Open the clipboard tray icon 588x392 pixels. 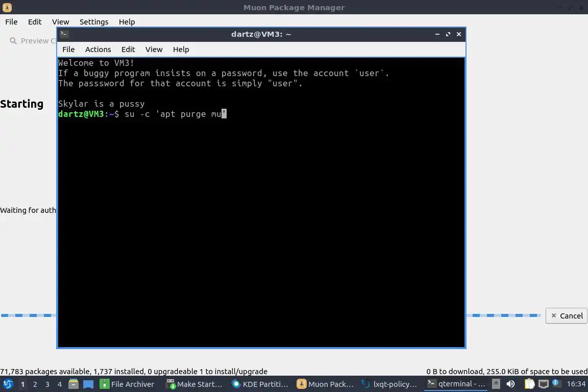[x=529, y=384]
